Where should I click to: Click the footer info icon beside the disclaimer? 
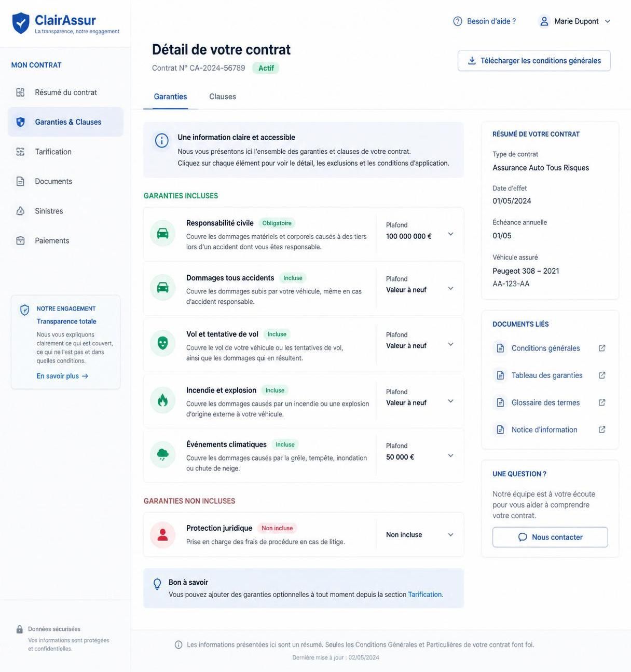[179, 644]
